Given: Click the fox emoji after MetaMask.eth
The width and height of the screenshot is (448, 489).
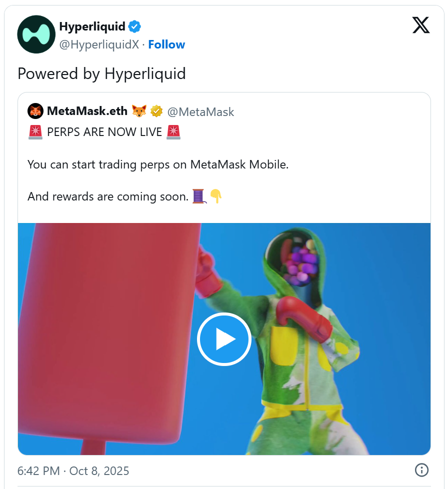Looking at the screenshot, I should tap(139, 111).
